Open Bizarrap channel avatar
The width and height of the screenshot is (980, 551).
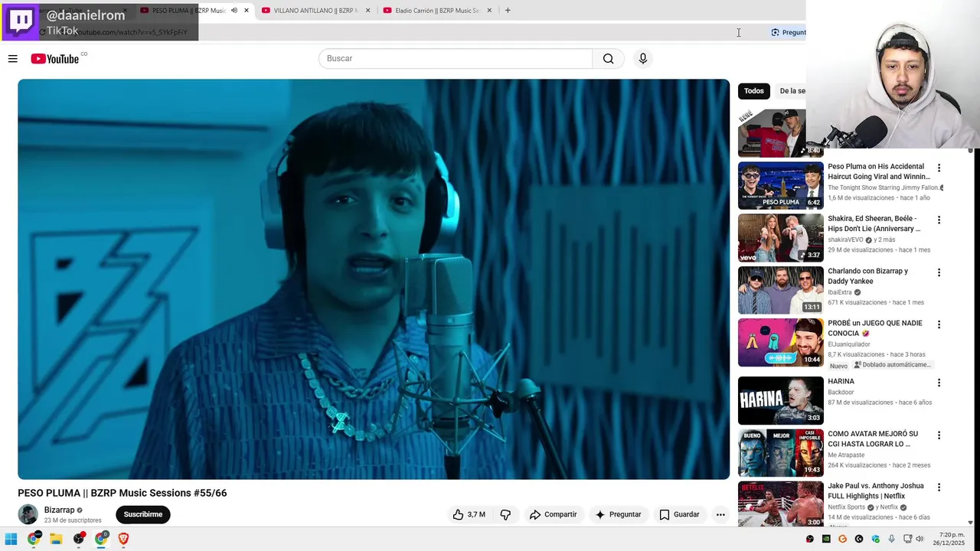coord(28,514)
